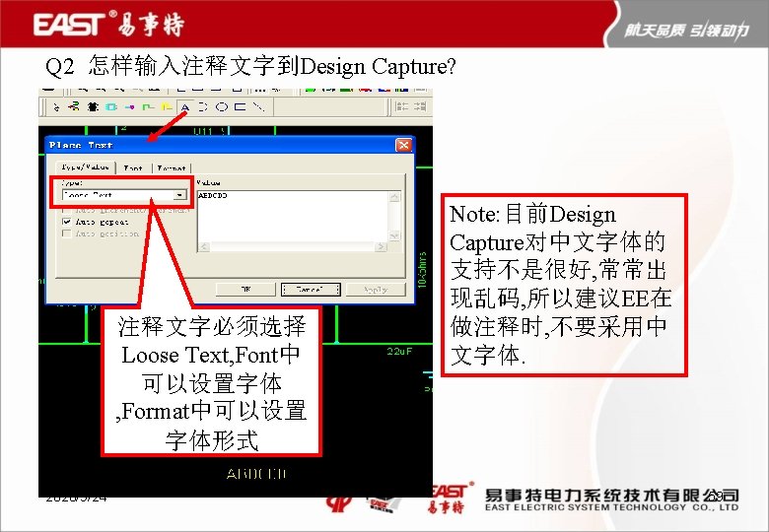Select the diagonal line drawing tool

tap(258, 106)
